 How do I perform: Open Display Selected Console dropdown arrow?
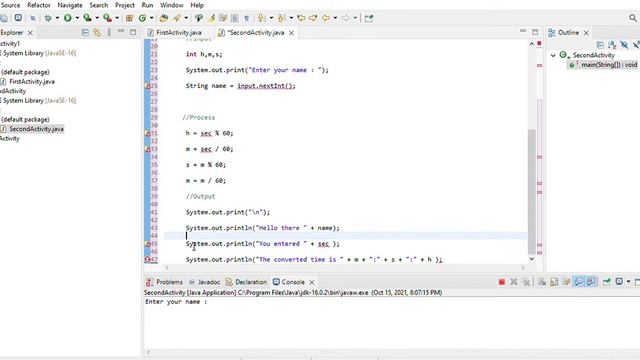click(x=628, y=282)
